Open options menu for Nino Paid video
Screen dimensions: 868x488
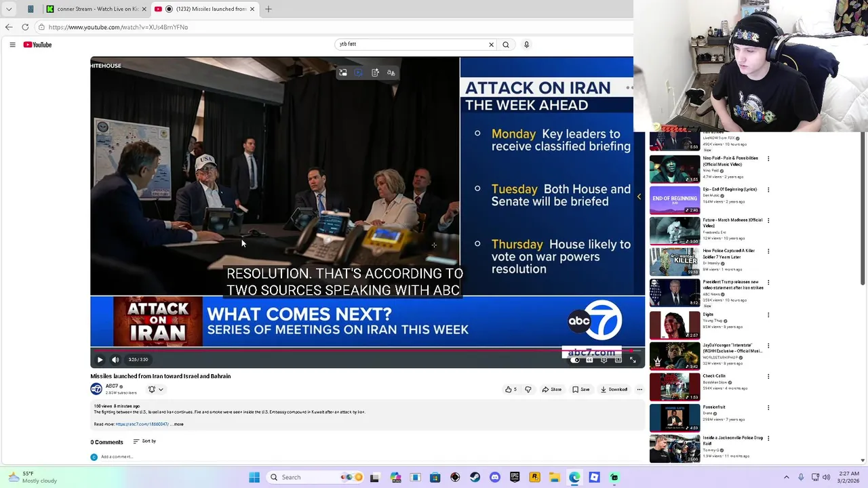pos(768,159)
